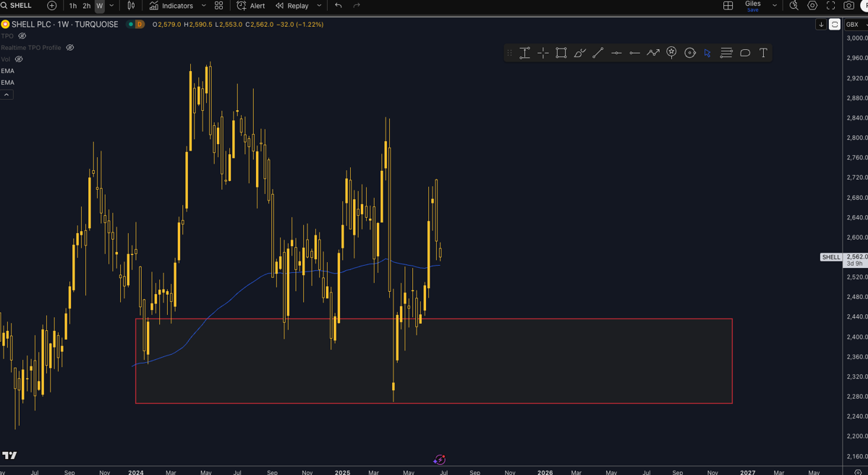Switch to the 2h timeframe
868x475 pixels.
tap(87, 6)
